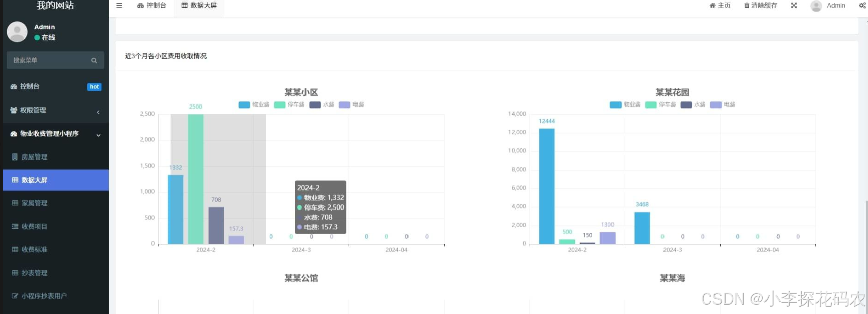Click the hot badge beside 控制台
The height and width of the screenshot is (314, 868).
94,87
